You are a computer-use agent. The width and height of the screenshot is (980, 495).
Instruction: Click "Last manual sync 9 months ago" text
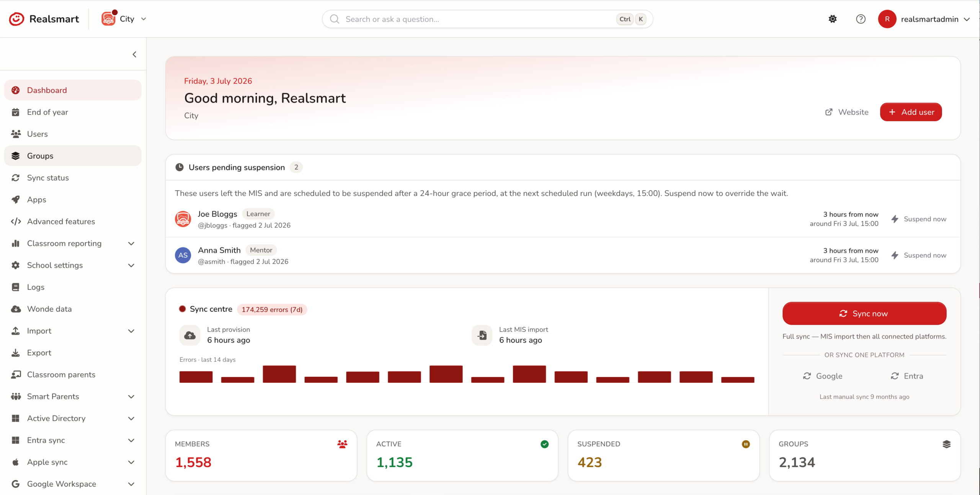click(864, 397)
